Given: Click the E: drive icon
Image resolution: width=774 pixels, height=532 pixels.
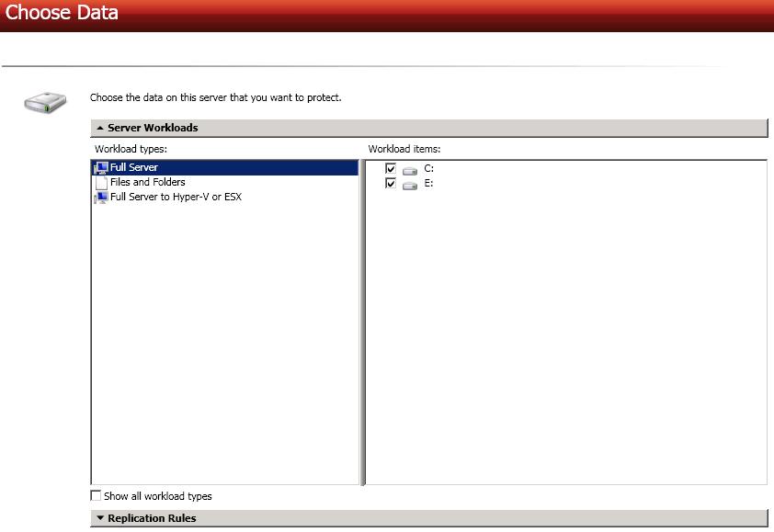Looking at the screenshot, I should click(x=410, y=185).
